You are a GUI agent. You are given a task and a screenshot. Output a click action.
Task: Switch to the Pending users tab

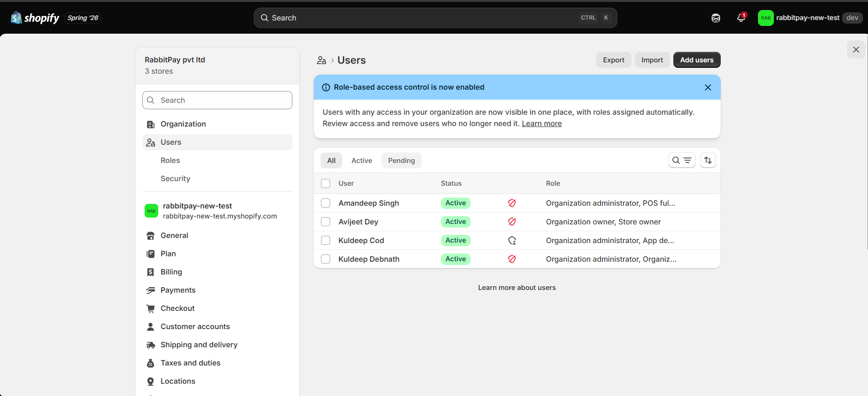pyautogui.click(x=401, y=161)
